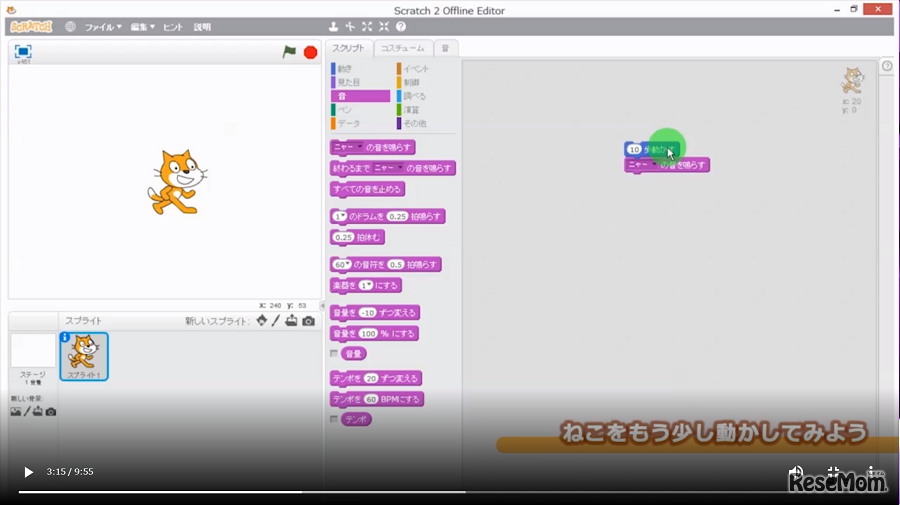Click the 10 field in script block
The height and width of the screenshot is (505, 900).
click(634, 149)
